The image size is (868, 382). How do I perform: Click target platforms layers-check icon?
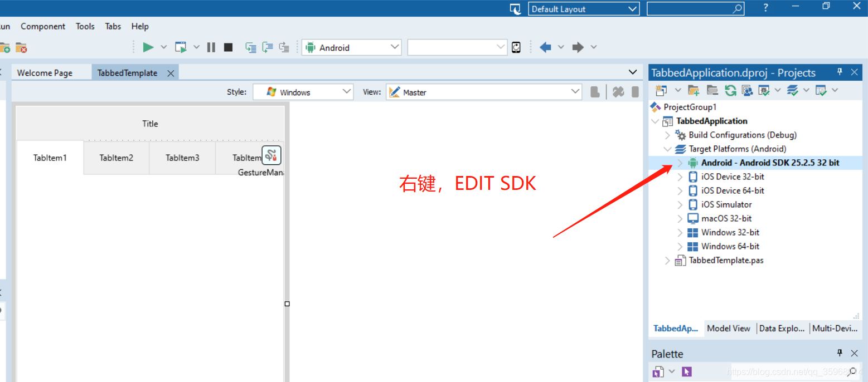[x=793, y=90]
